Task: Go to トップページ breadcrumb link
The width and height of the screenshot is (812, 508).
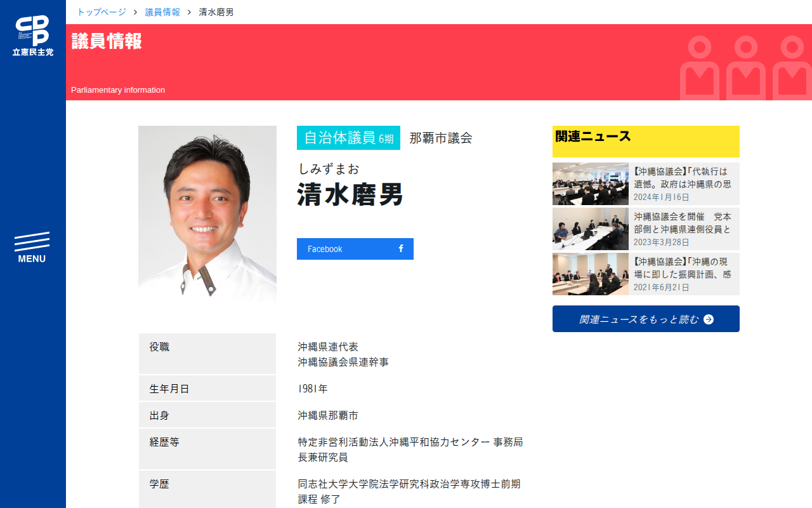Action: (101, 12)
